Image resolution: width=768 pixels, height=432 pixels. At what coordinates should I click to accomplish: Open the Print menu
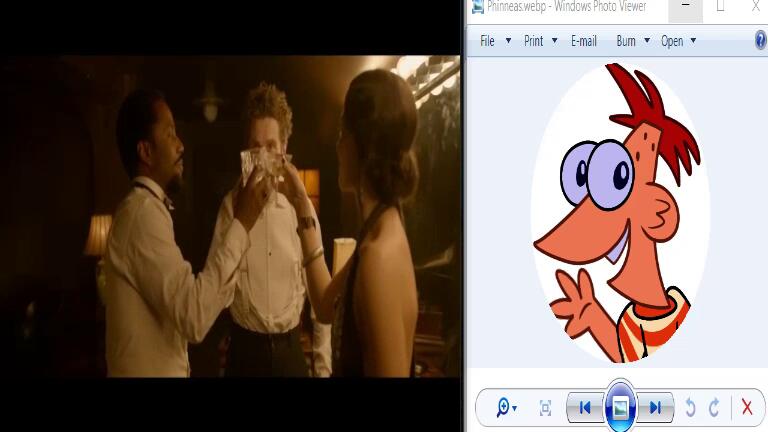point(534,41)
